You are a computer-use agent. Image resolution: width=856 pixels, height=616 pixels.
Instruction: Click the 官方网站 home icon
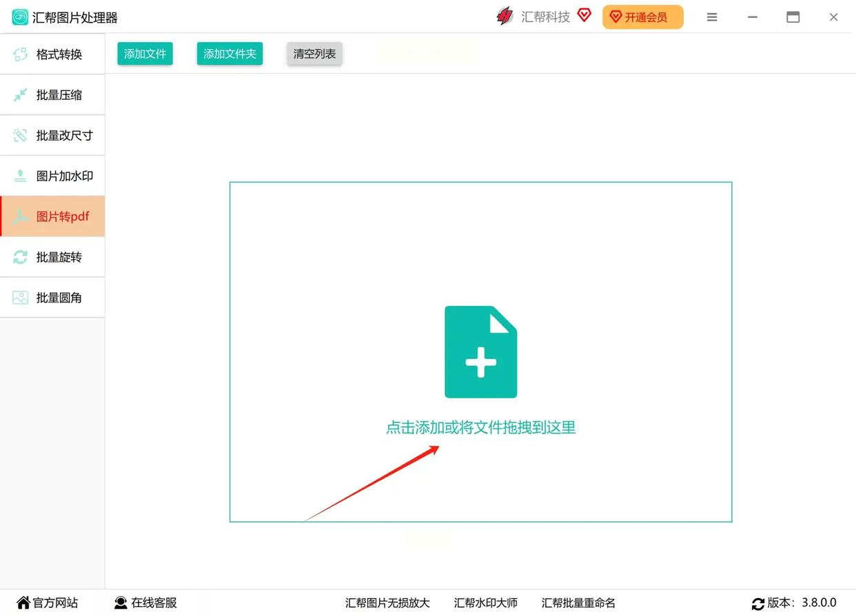pyautogui.click(x=23, y=603)
